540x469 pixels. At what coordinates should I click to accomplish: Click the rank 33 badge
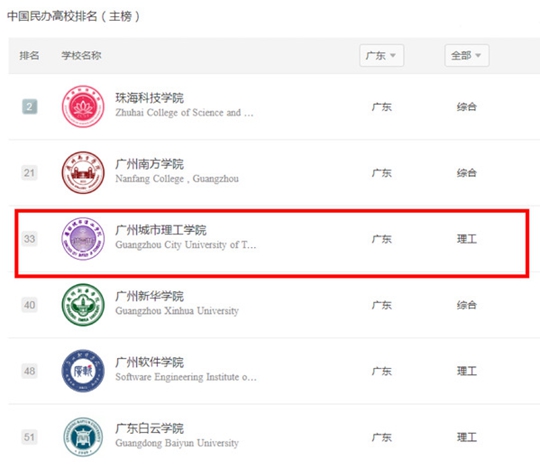(30, 239)
